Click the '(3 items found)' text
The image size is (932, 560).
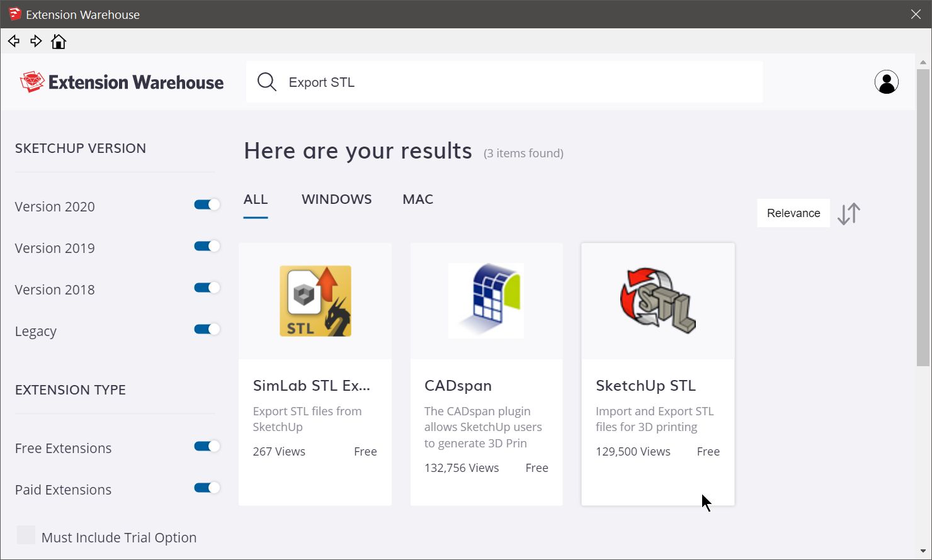tap(523, 154)
